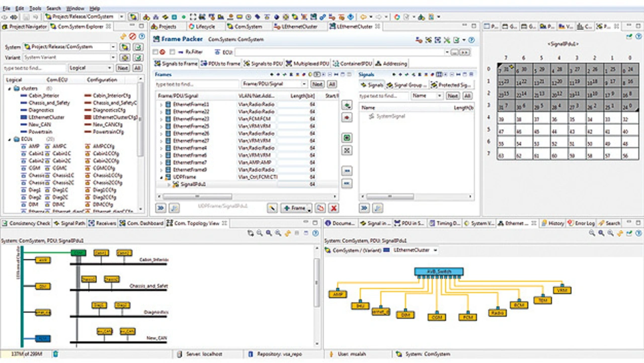This screenshot has height=363, width=644.
Task: Open the Tools menu
Action: point(35,9)
